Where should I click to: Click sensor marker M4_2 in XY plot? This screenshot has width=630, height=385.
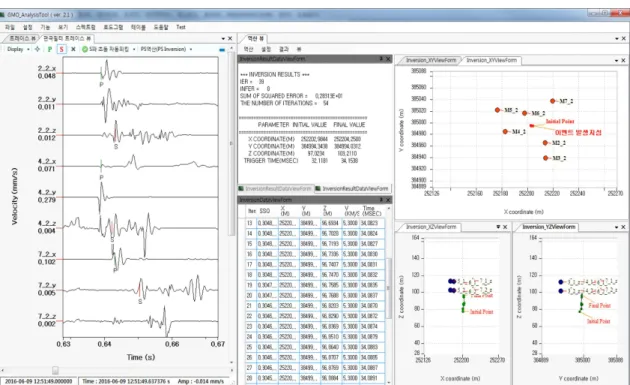point(505,131)
